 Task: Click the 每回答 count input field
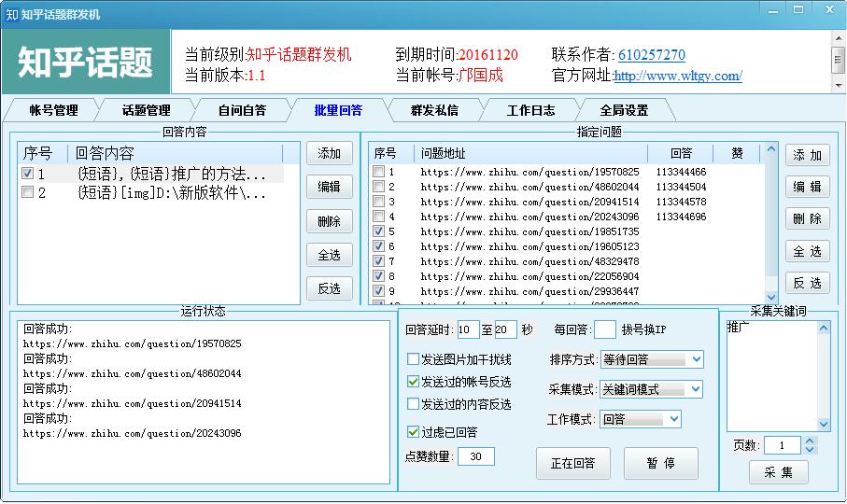point(605,329)
